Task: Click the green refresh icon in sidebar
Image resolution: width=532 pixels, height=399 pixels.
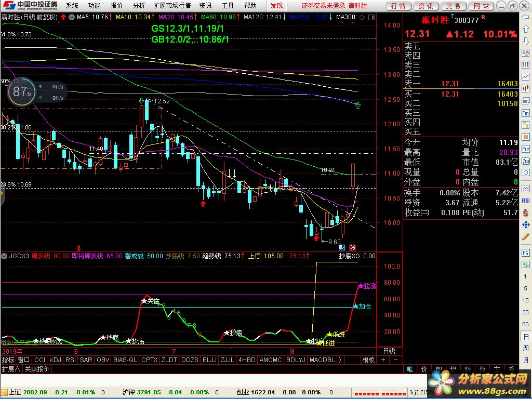Action: point(525,264)
